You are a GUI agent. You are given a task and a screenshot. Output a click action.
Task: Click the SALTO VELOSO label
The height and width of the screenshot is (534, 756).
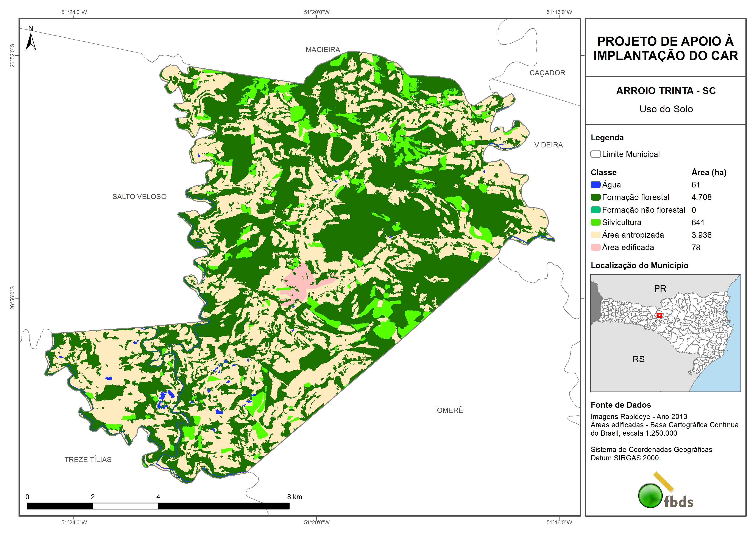click(x=139, y=197)
